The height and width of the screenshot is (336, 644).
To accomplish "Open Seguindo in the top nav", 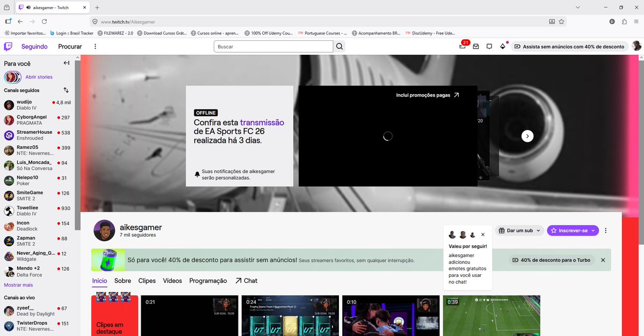I will point(34,46).
